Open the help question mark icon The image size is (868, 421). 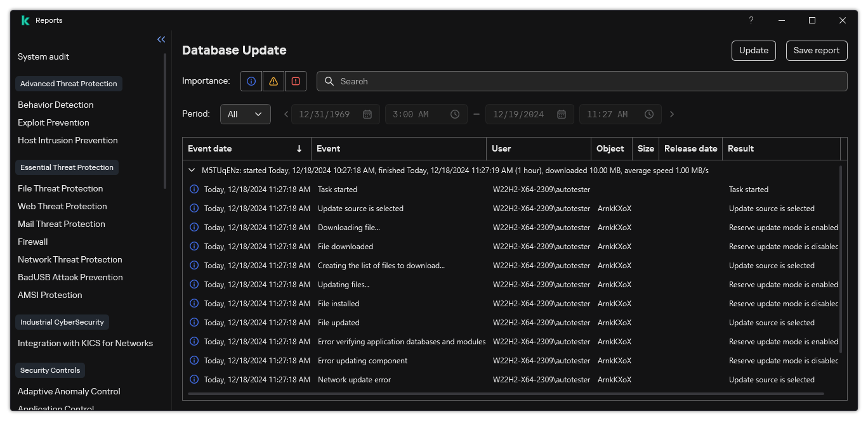[x=751, y=20]
